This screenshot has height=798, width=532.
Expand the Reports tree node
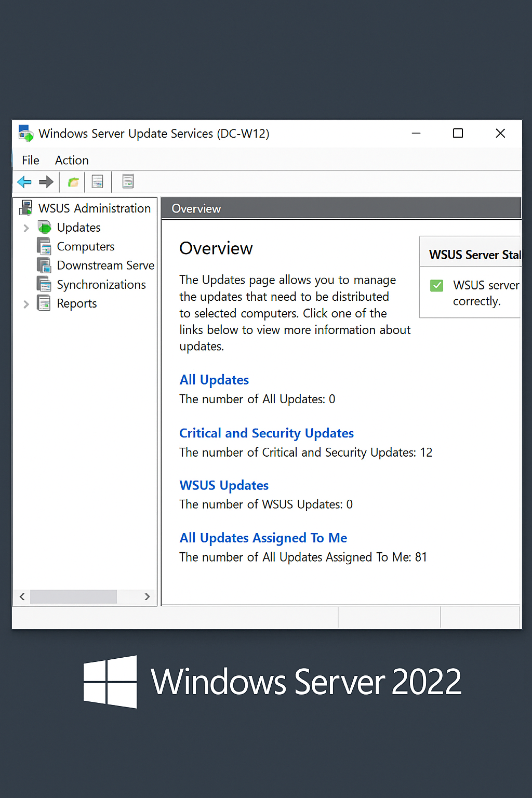tap(26, 303)
